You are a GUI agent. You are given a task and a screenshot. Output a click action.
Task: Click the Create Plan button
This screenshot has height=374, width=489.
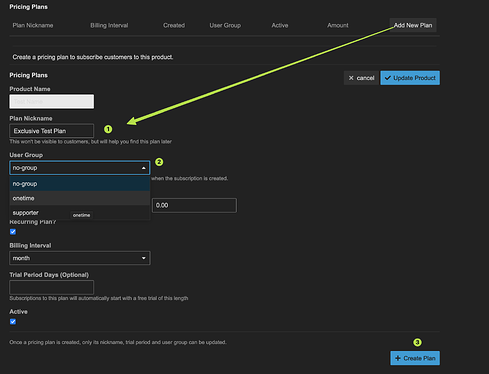(415, 358)
